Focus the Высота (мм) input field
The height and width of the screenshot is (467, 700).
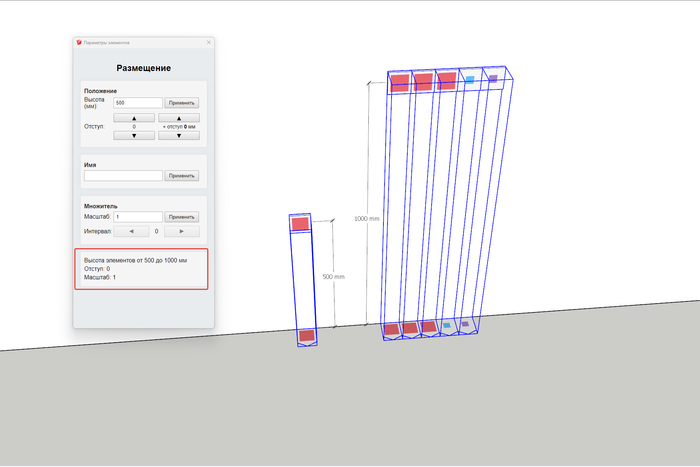(138, 103)
